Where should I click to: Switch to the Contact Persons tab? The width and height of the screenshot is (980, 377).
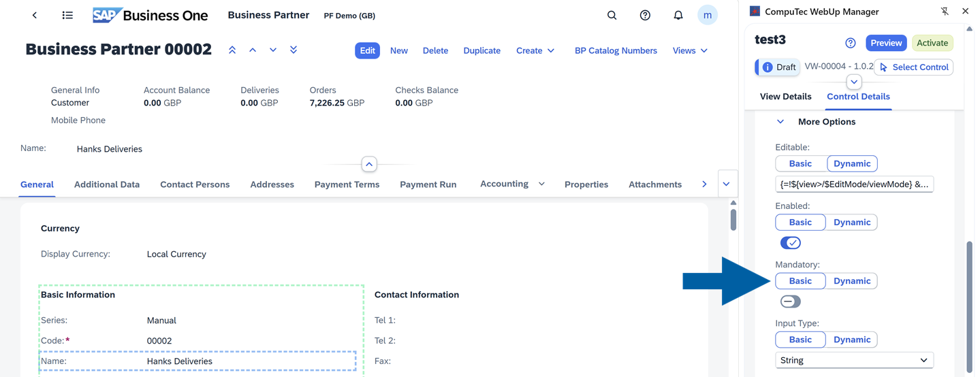pos(195,184)
